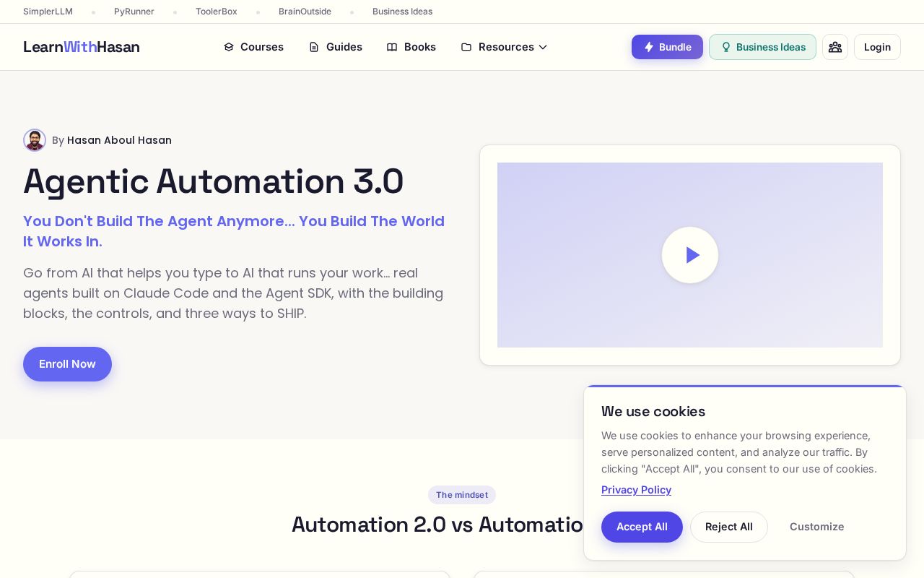Open the Privacy Policy link
The image size is (924, 578).
(636, 490)
